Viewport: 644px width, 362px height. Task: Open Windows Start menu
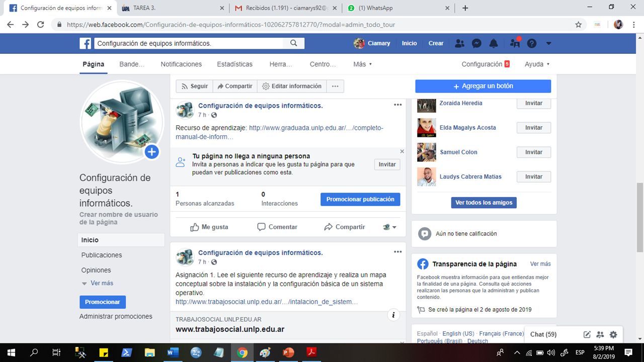[x=11, y=352]
